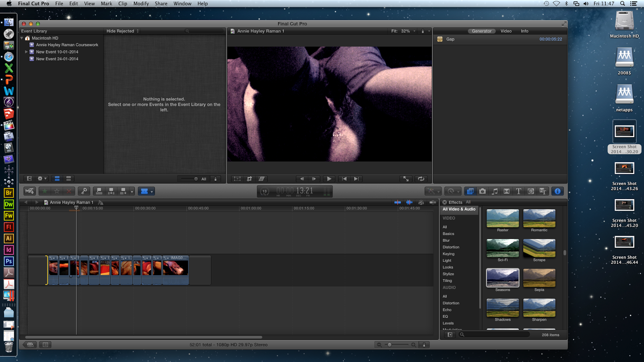The height and width of the screenshot is (362, 644).
Task: Open the Inspector with the info button
Action: tap(557, 191)
